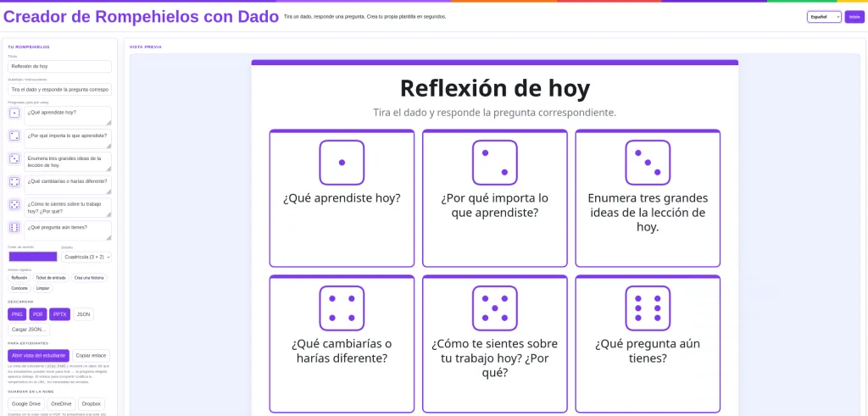Save to Google Drive
Viewport: 868px width, 416px height.
[26, 404]
